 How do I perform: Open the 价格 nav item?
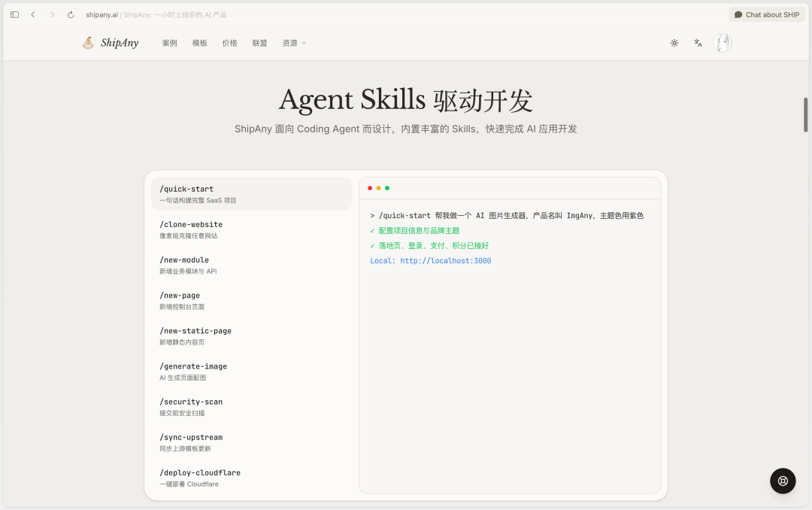pos(229,43)
